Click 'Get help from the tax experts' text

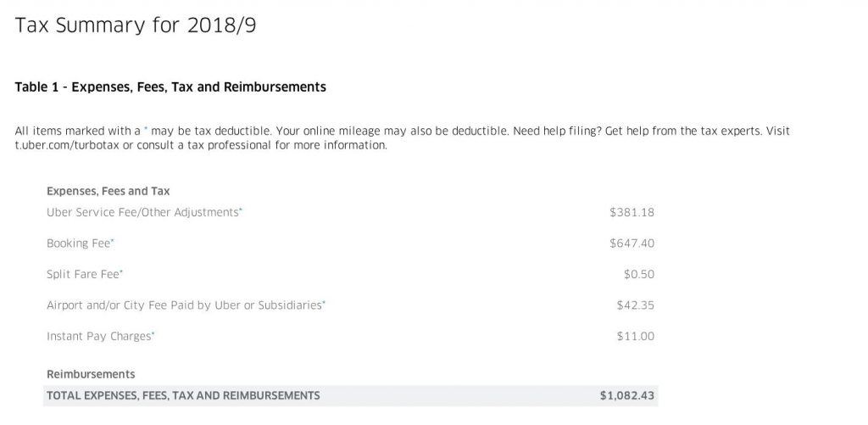coord(684,131)
